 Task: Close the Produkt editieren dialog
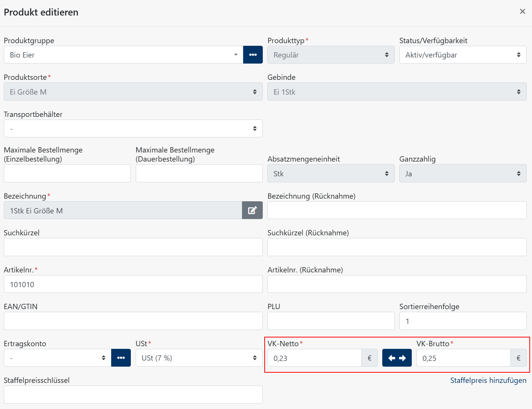pos(523,11)
